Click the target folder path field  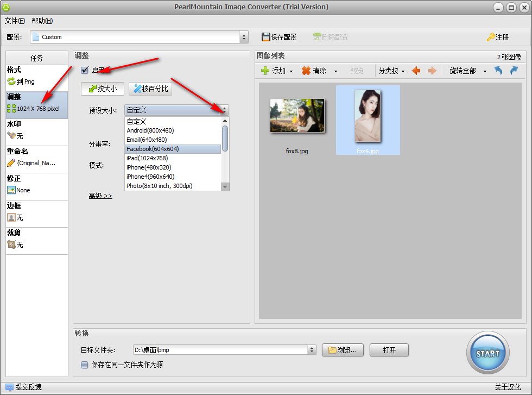tap(220, 350)
